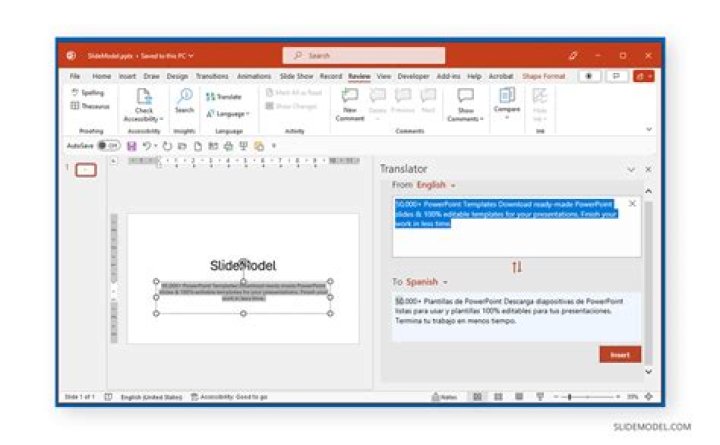The height and width of the screenshot is (445, 720).
Task: Switch to the Insert tab
Action: (x=127, y=76)
